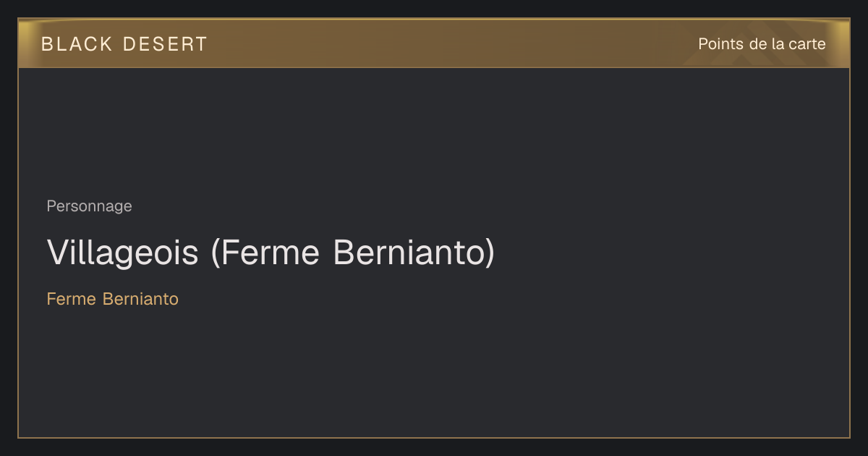Click the outer dark margin outside the card

pos(434,447)
